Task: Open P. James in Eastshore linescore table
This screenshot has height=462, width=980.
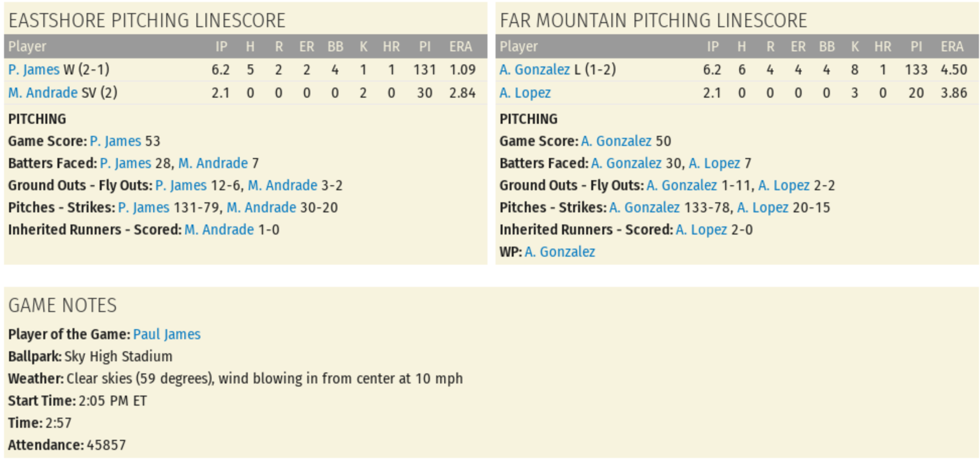Action: 34,69
